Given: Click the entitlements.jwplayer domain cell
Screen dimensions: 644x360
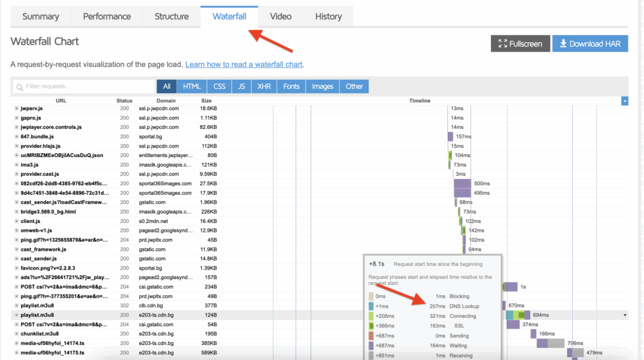Looking at the screenshot, I should (x=165, y=155).
